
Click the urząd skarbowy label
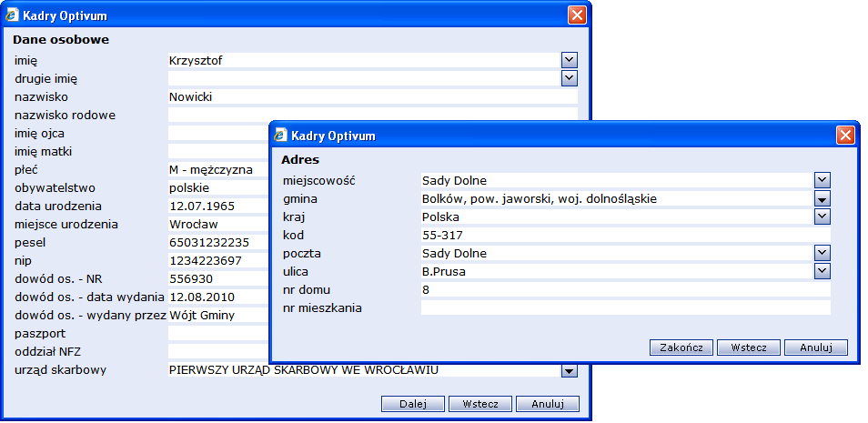point(60,370)
